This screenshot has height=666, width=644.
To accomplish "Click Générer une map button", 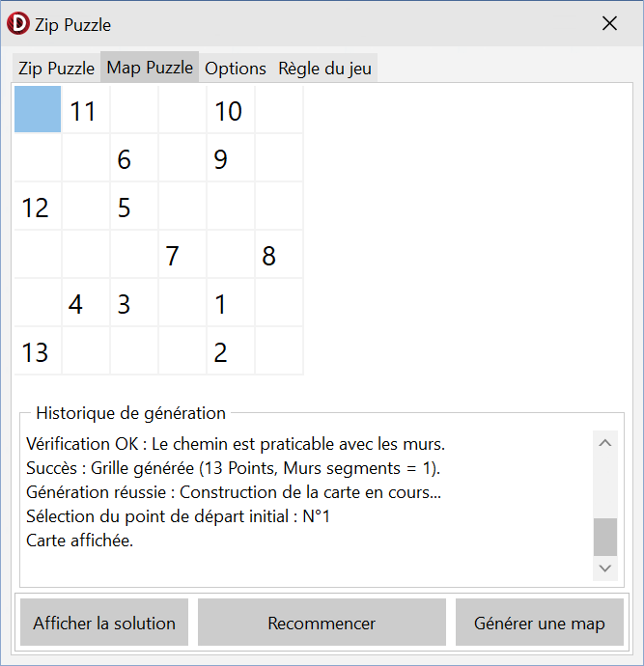I will click(x=539, y=623).
